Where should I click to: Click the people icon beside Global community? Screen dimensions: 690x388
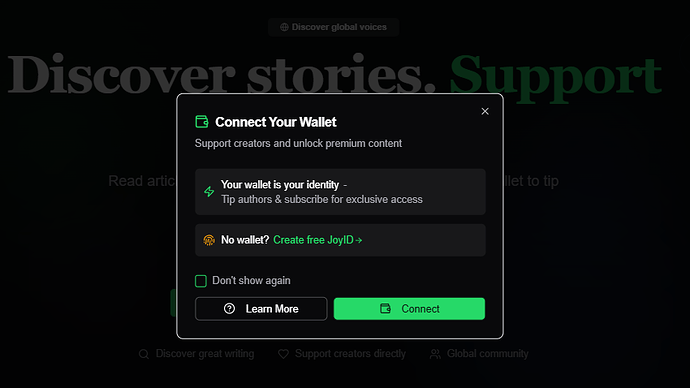coord(435,354)
